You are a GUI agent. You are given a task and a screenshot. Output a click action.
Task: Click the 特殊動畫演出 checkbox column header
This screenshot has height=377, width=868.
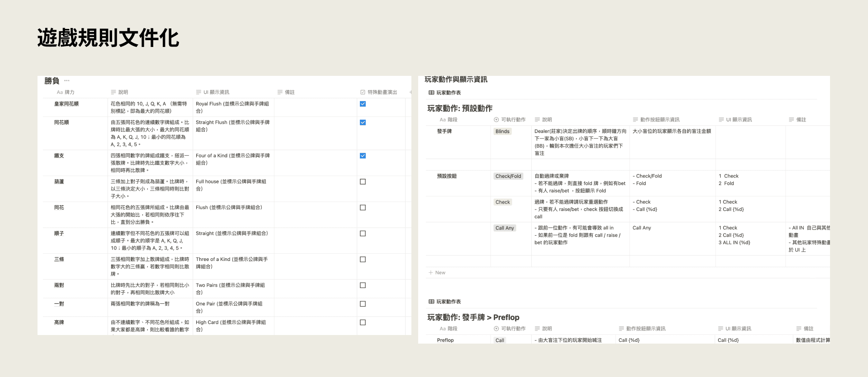click(379, 92)
